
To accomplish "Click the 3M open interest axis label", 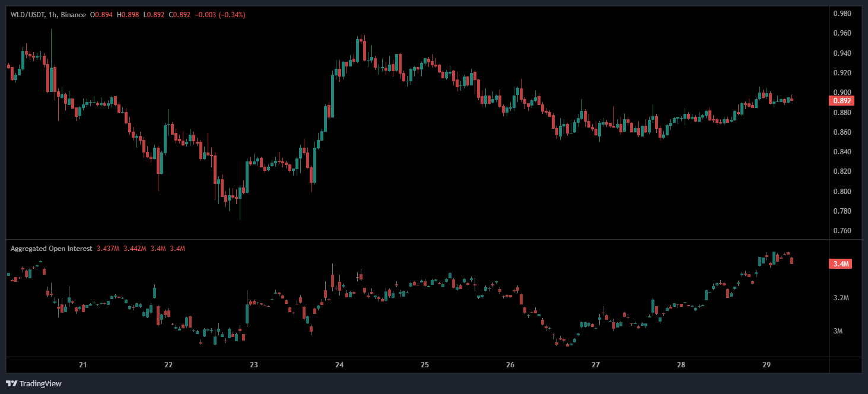I will [838, 331].
